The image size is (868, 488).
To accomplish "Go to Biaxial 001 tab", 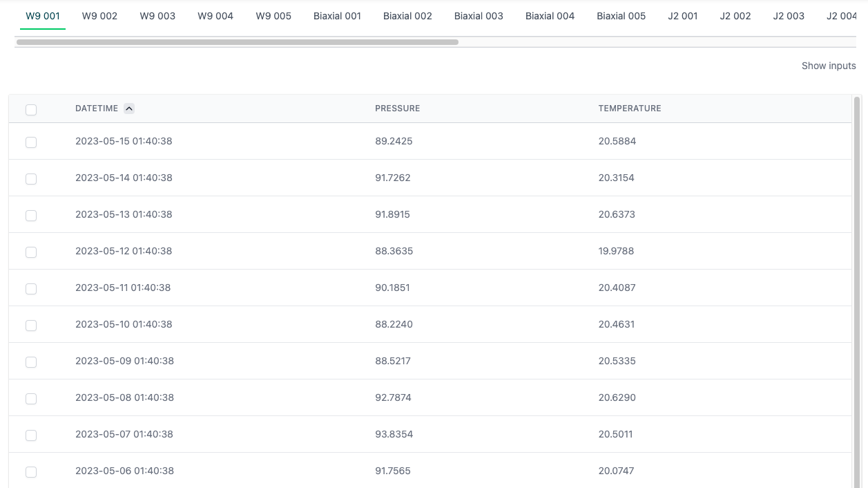I will (337, 16).
